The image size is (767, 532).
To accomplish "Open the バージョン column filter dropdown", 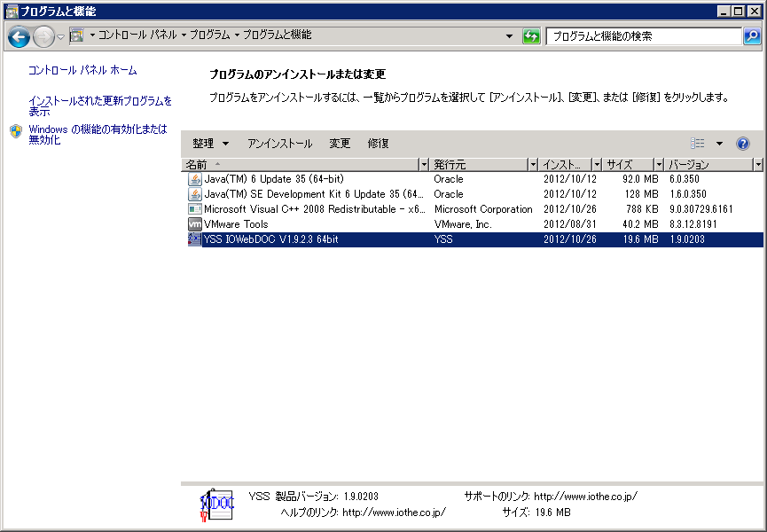I will [x=758, y=165].
